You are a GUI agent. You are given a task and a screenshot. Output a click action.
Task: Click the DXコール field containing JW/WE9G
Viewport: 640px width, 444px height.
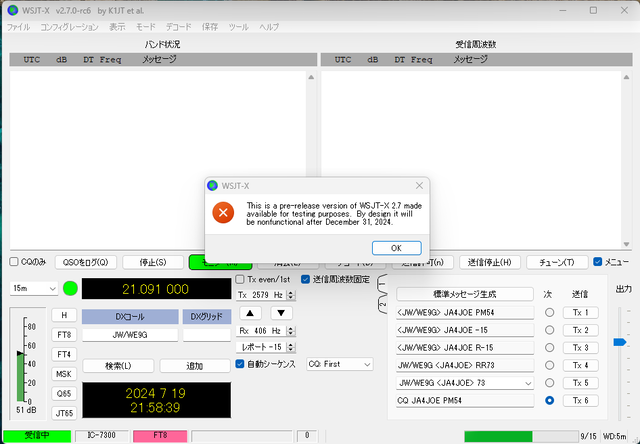(x=130, y=335)
